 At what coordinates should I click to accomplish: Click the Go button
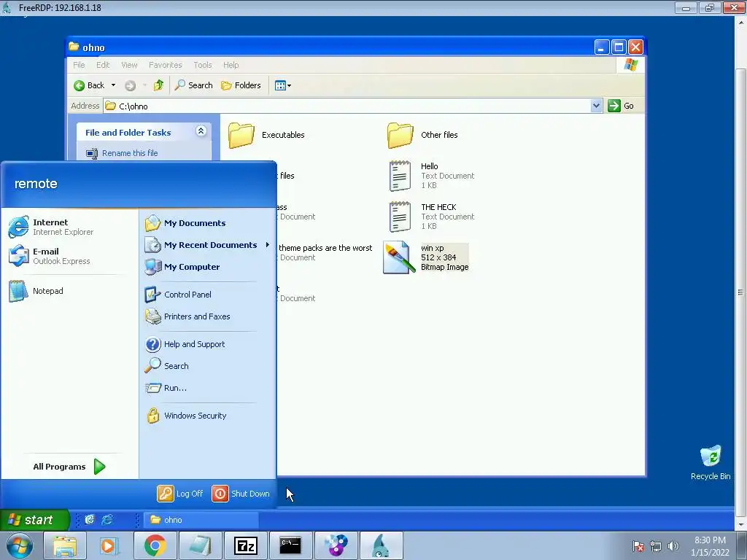tap(621, 106)
